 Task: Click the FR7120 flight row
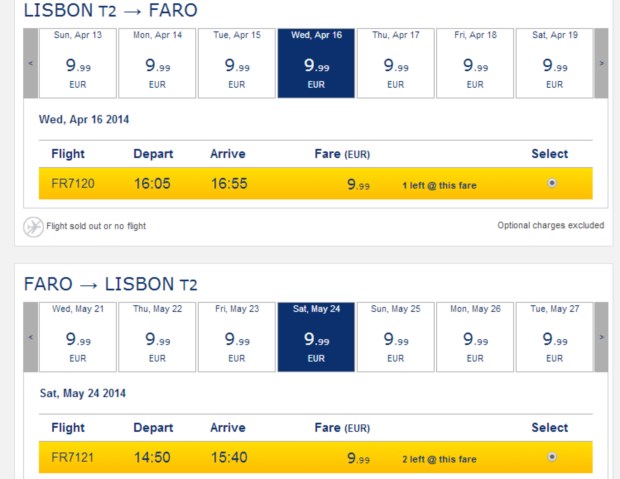click(300, 184)
